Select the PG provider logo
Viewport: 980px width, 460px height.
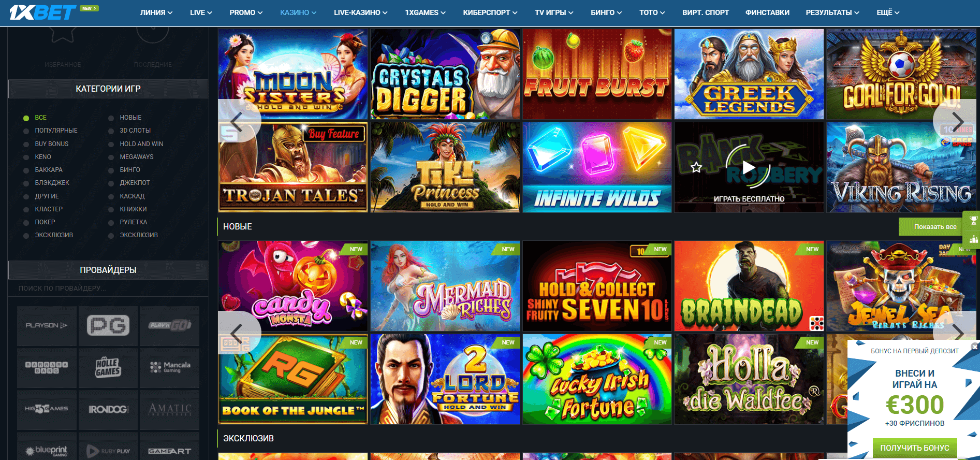click(108, 326)
